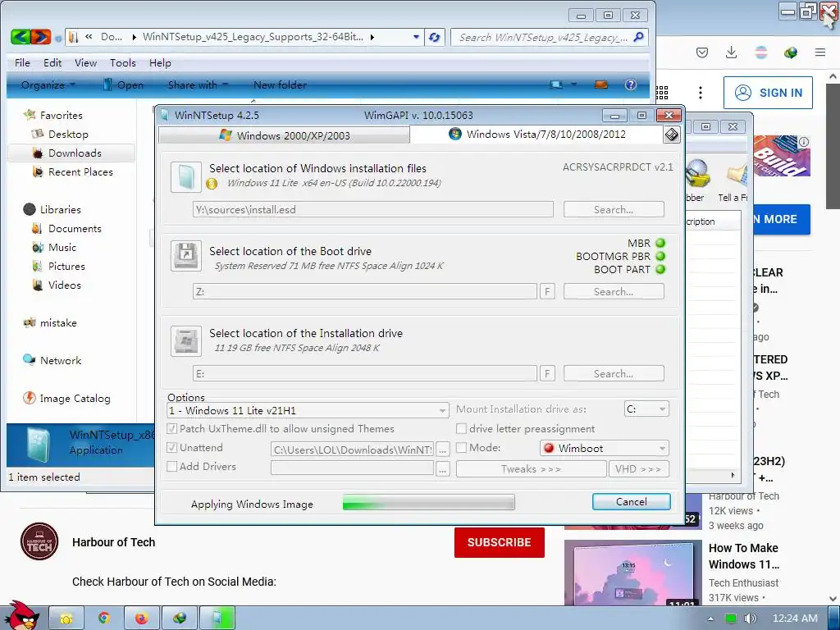Viewport: 840px width, 630px height.
Task: Toggle Patch UxTheme.dll checkbox
Action: pyautogui.click(x=172, y=428)
